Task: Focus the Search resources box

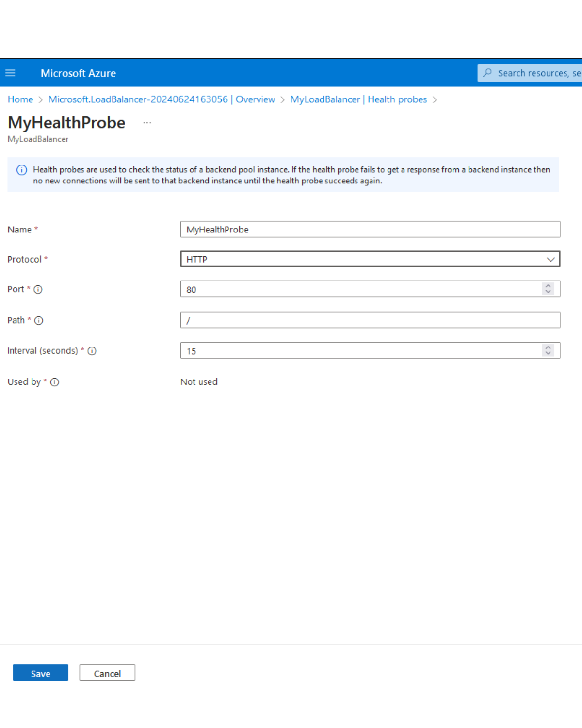Action: pos(530,73)
